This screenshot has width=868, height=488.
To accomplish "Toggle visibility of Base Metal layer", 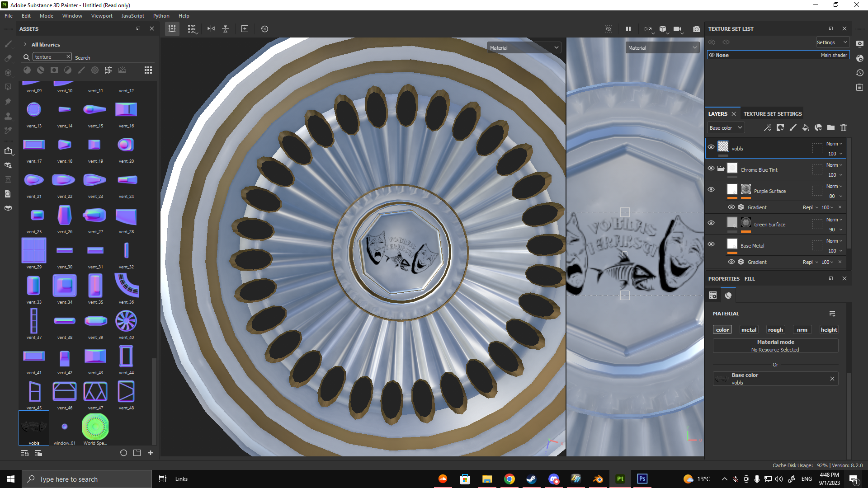I will coord(711,244).
